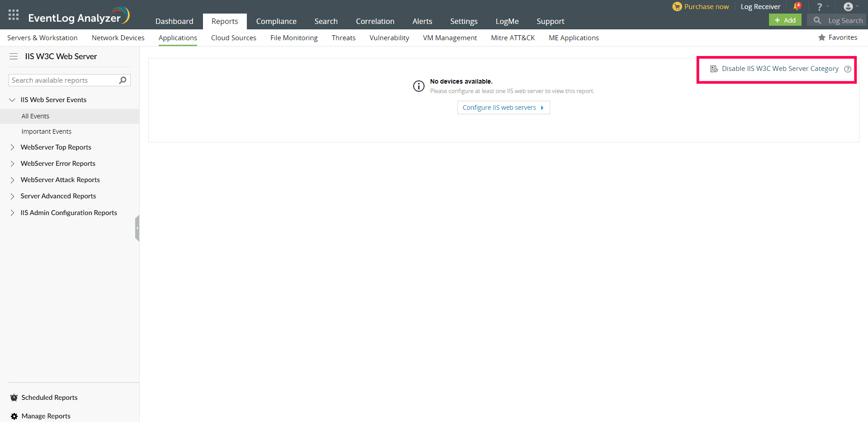Image resolution: width=868 pixels, height=422 pixels.
Task: Click the EventLog Analyzer logo
Action: (79, 16)
